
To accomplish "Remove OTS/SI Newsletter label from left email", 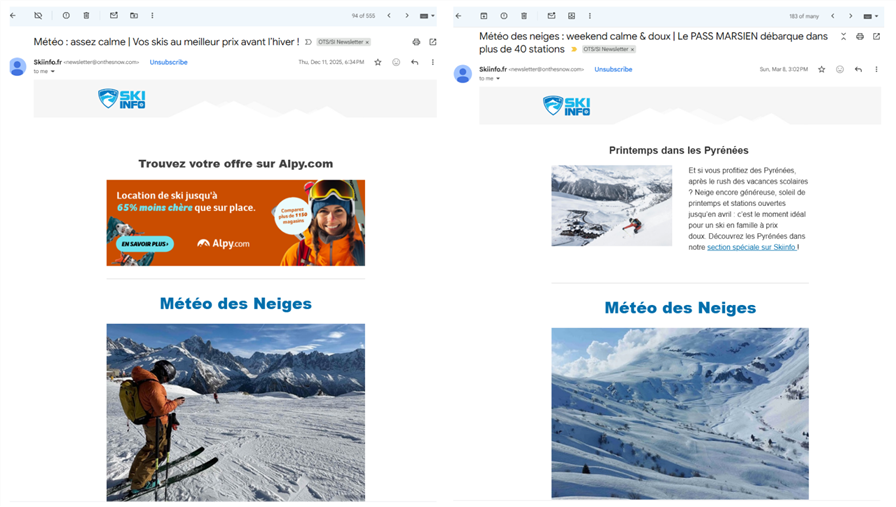I will click(367, 42).
